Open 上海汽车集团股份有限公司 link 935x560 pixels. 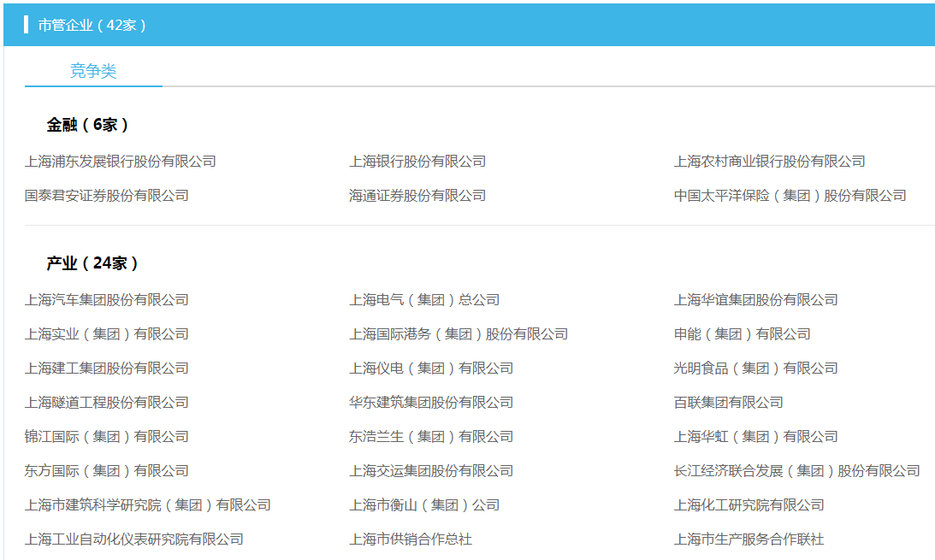(107, 299)
